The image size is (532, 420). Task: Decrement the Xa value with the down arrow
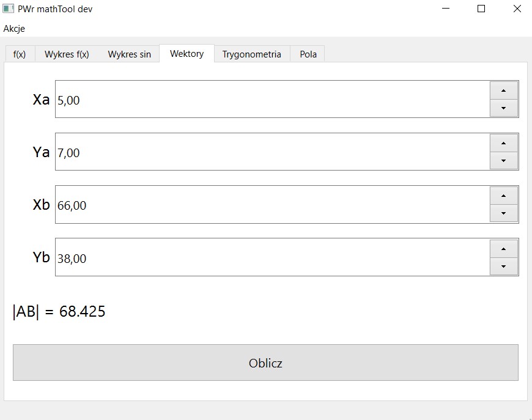pyautogui.click(x=503, y=109)
